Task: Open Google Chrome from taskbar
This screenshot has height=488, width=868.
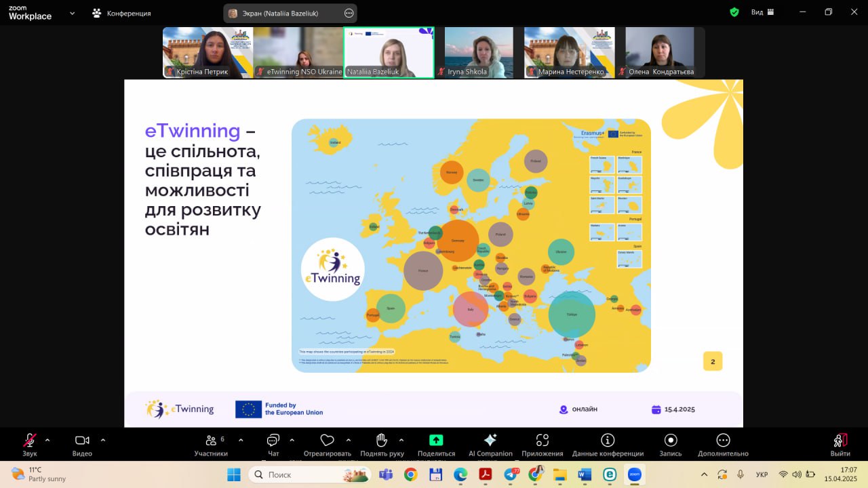Action: pyautogui.click(x=410, y=474)
